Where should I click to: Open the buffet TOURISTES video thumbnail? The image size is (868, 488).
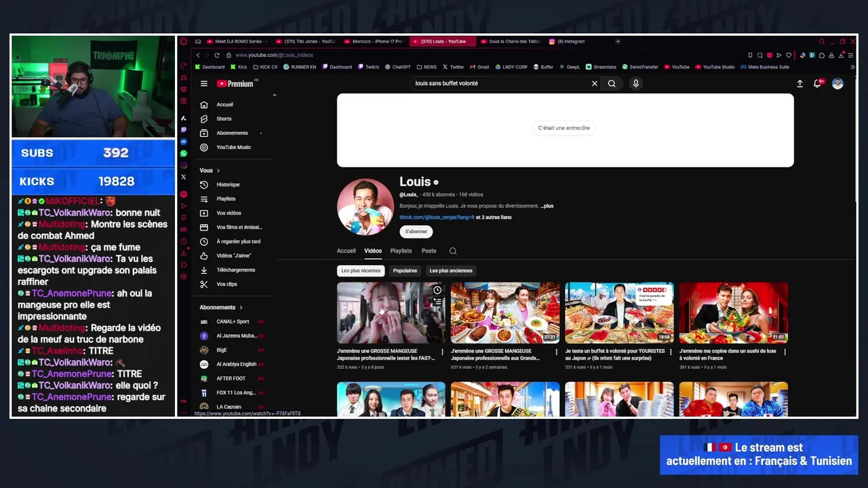(x=619, y=313)
